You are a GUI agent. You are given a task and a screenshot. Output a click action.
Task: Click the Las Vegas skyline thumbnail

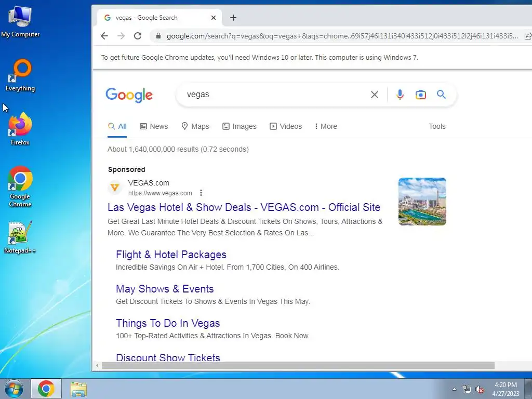click(422, 202)
